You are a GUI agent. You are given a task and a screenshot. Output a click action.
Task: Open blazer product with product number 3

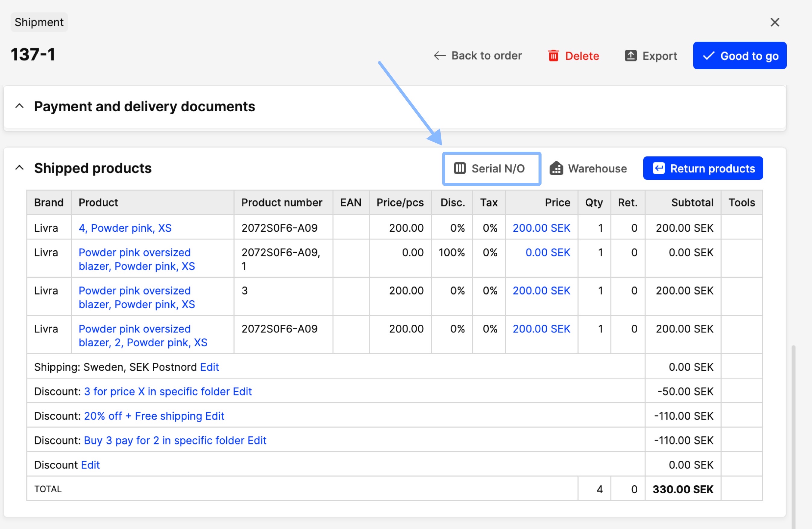tap(136, 297)
